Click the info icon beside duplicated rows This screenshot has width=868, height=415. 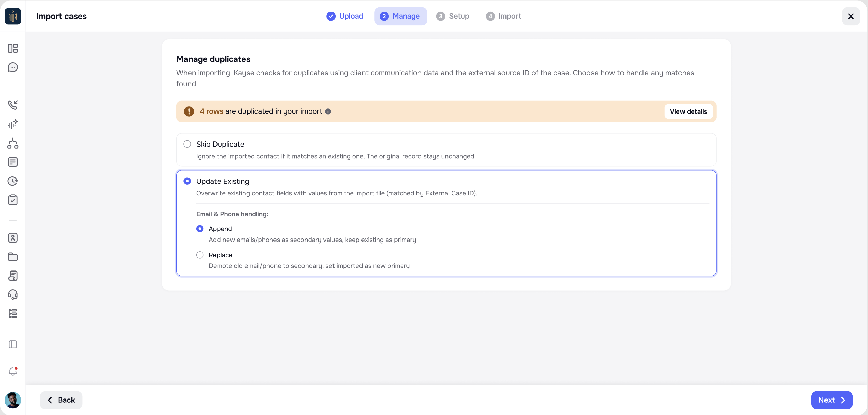(x=328, y=111)
